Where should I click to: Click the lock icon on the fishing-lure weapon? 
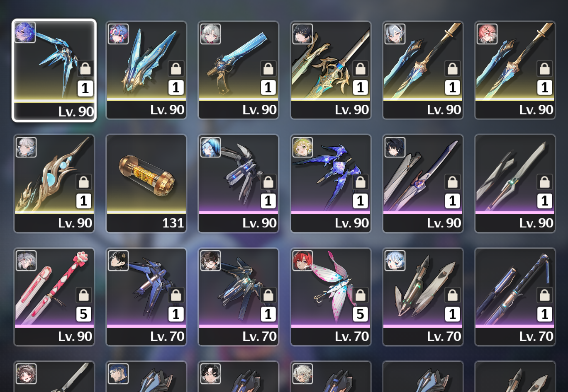click(360, 295)
